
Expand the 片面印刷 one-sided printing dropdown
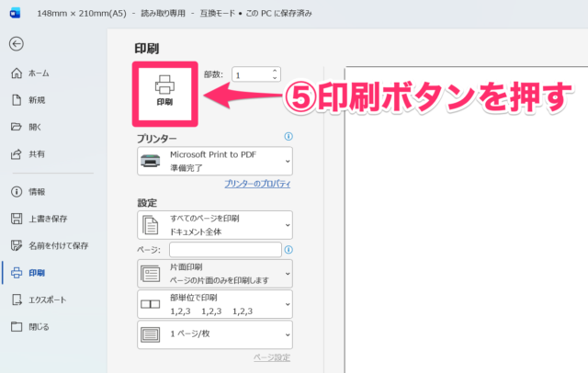pos(214,273)
